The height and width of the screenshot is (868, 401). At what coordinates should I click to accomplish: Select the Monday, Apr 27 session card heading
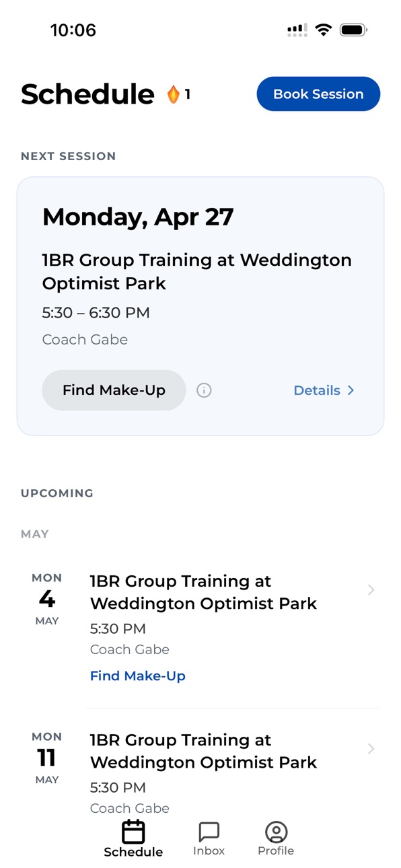(138, 217)
